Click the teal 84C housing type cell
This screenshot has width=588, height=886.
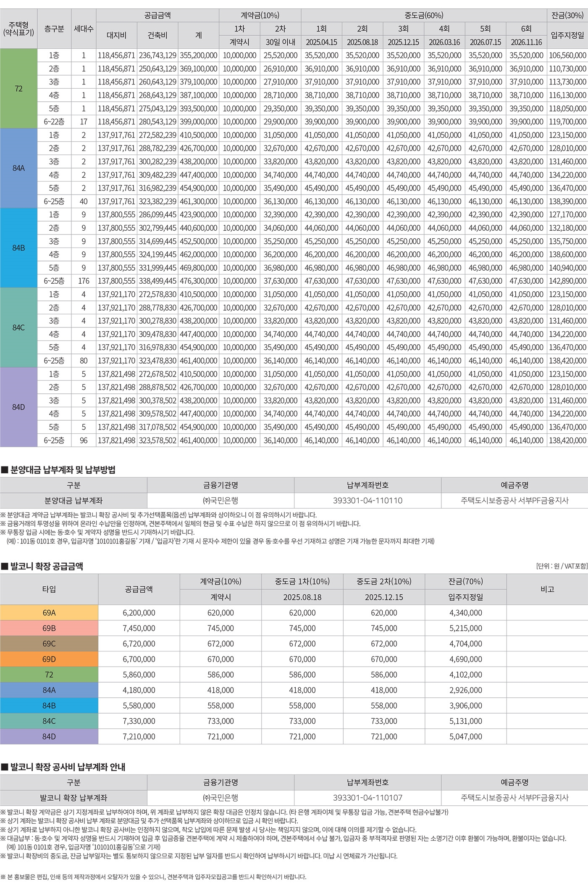[x=18, y=327]
